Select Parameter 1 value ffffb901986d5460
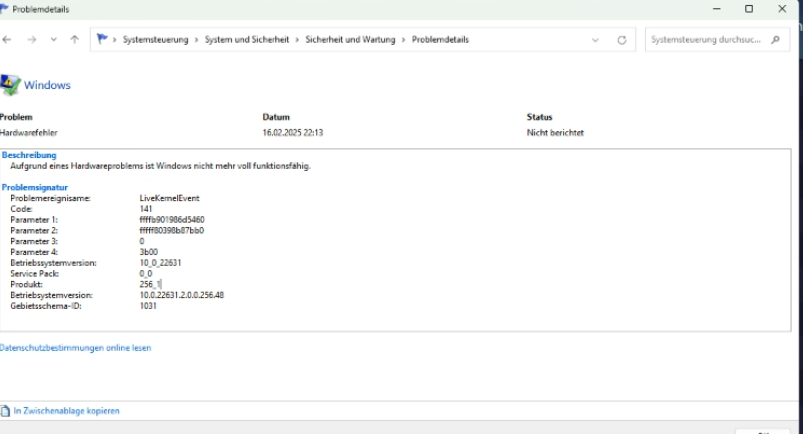 pyautogui.click(x=172, y=220)
